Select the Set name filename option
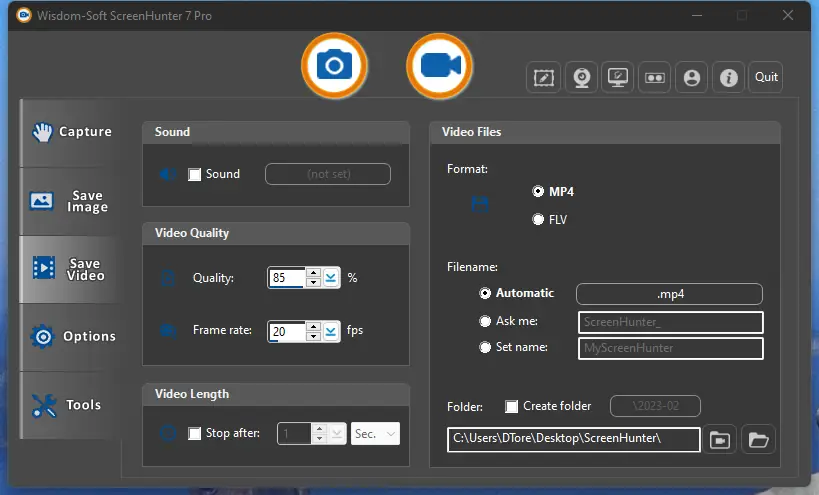This screenshot has width=819, height=495. pos(485,347)
